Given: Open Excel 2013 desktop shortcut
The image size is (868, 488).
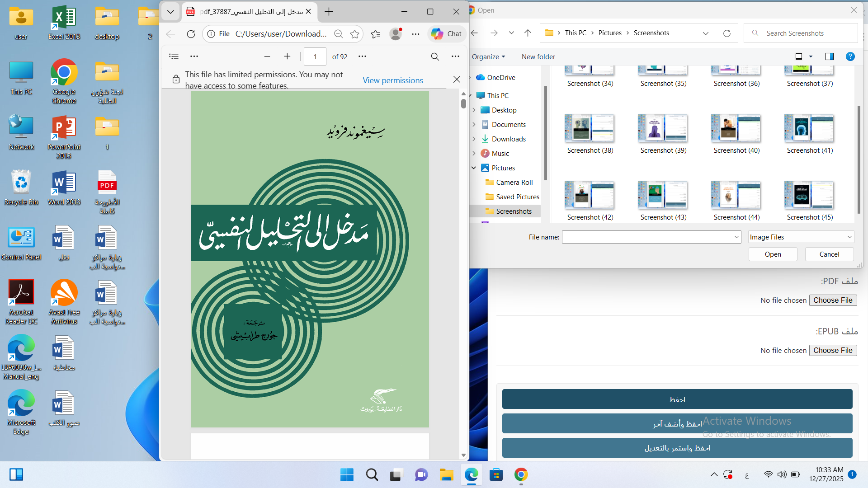Looking at the screenshot, I should coord(64,23).
